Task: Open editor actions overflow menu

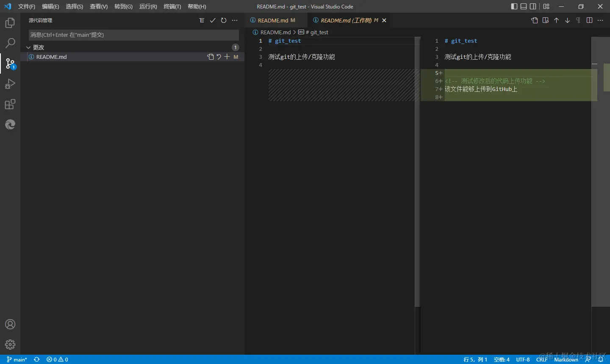Action: point(601,20)
